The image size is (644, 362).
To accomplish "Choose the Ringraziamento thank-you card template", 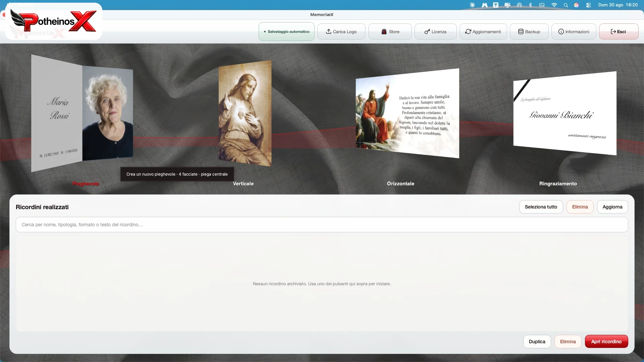I will coord(565,113).
